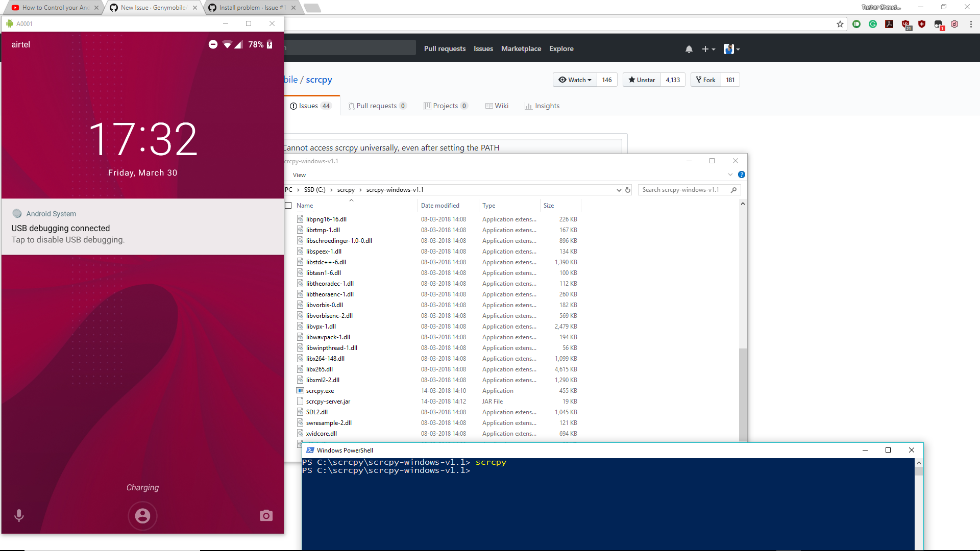Click the bookmark star in address bar
980x551 pixels.
[x=840, y=24]
